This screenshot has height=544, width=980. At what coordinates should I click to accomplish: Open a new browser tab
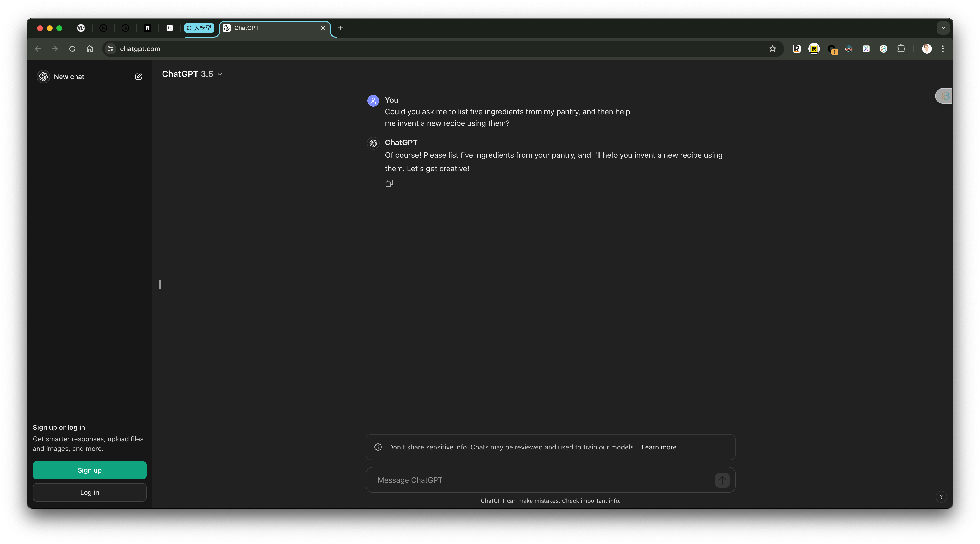point(340,28)
